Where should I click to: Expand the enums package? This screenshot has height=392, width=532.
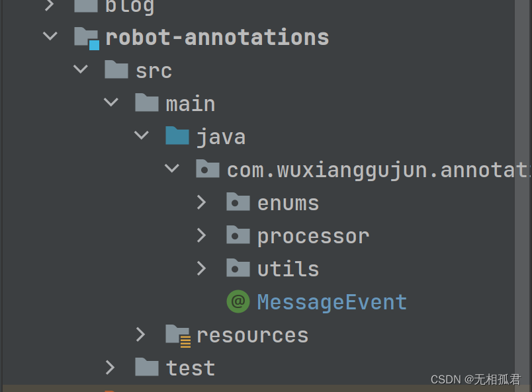click(202, 202)
